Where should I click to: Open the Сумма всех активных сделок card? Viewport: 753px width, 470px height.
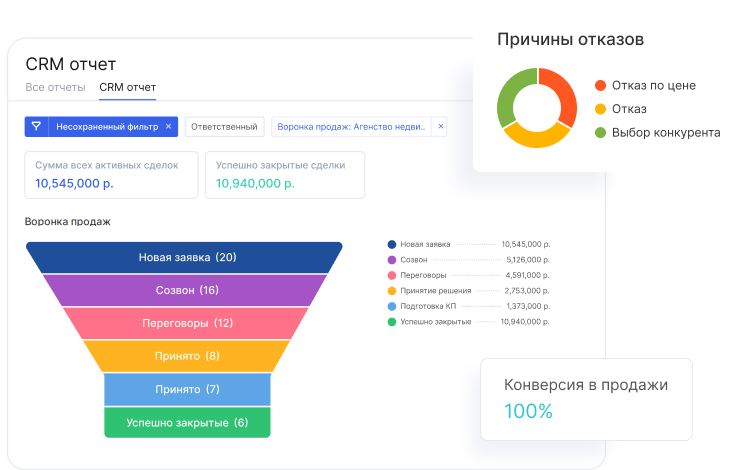click(x=110, y=174)
